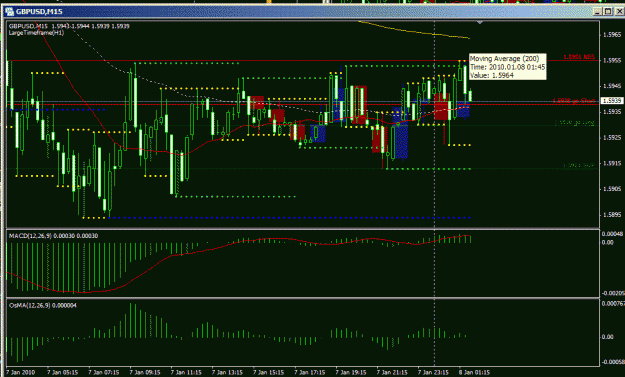Image resolution: width=625 pixels, height=377 pixels.
Task: Click the Moving Average (200) tooltip title
Action: [504, 59]
